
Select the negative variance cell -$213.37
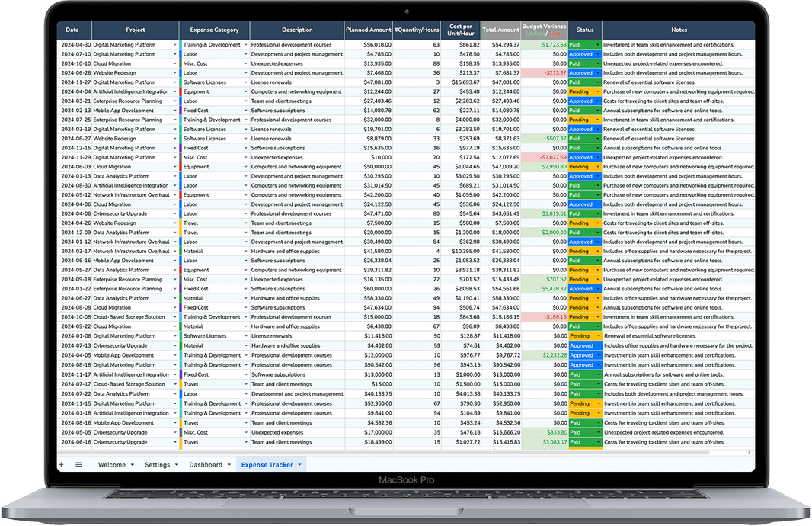tap(545, 73)
